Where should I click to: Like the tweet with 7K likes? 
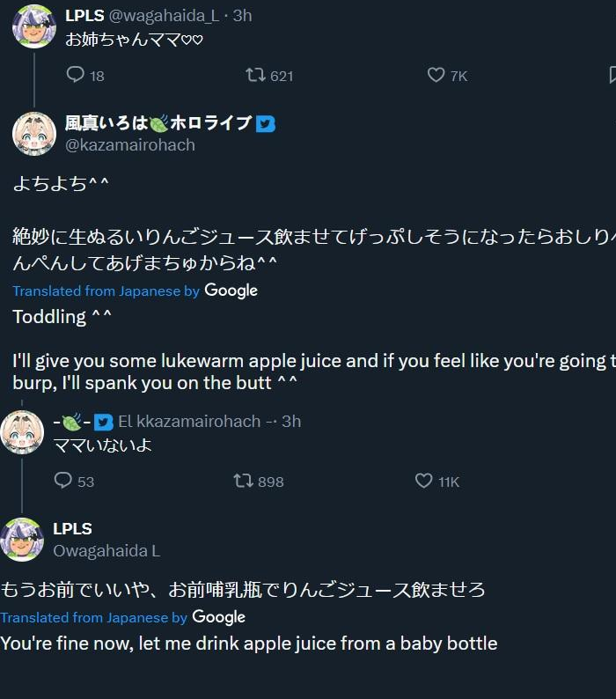[436, 76]
